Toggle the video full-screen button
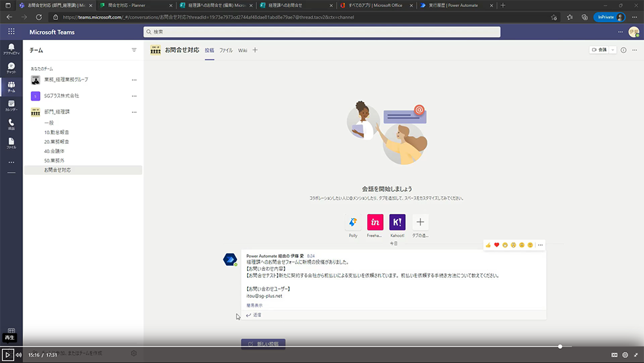Image resolution: width=644 pixels, height=363 pixels. [636, 355]
